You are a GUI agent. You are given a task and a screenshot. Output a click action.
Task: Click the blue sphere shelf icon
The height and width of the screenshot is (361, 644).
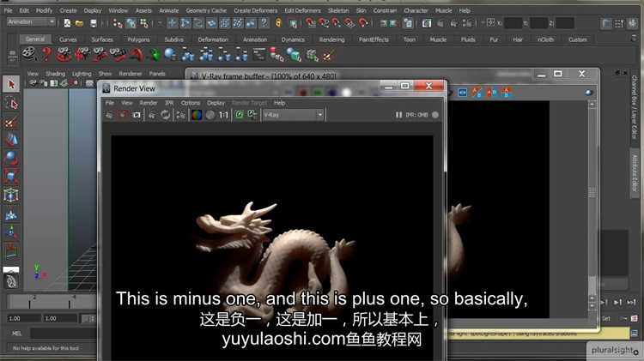[x=170, y=54]
